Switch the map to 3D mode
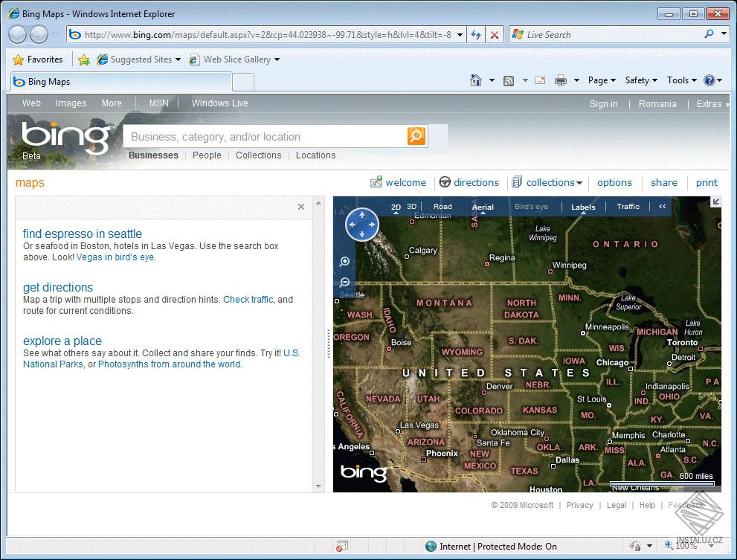The height and width of the screenshot is (560, 737). 412,207
